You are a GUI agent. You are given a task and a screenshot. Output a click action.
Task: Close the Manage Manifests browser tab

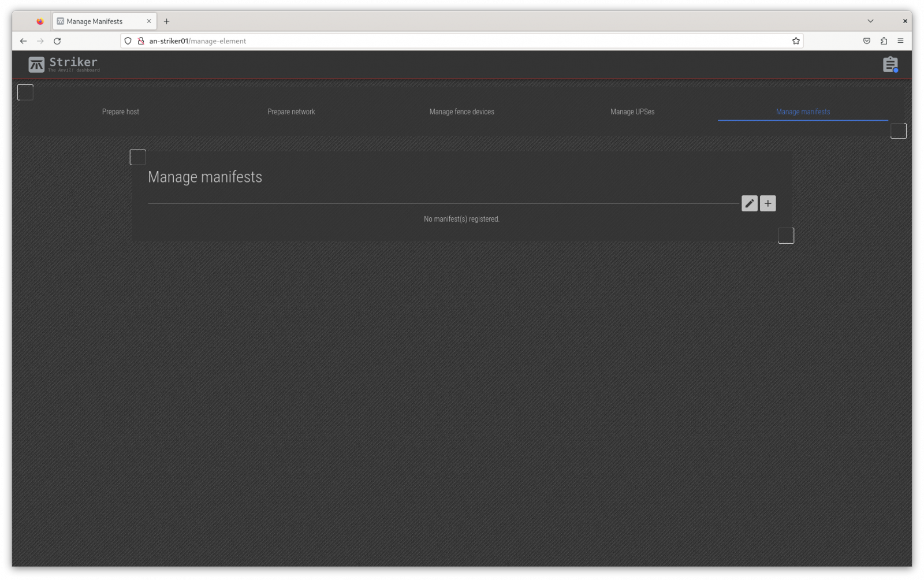[x=148, y=21]
